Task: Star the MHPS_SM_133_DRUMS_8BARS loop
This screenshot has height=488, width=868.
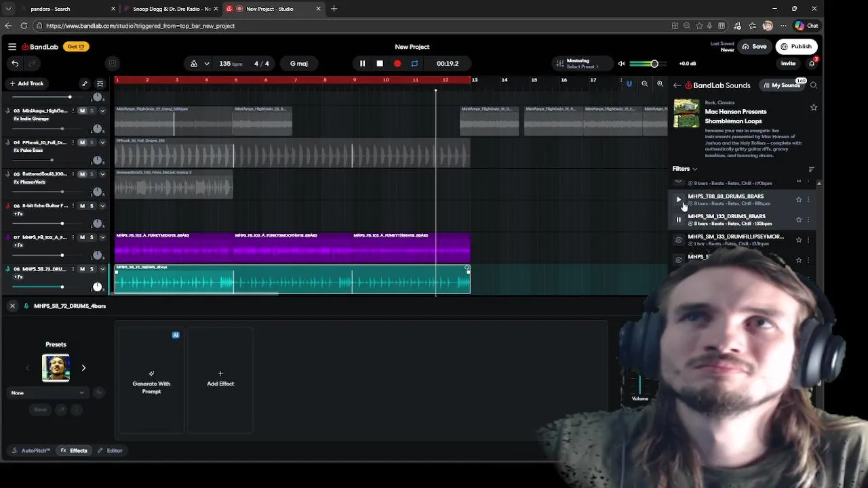Action: [x=799, y=220]
